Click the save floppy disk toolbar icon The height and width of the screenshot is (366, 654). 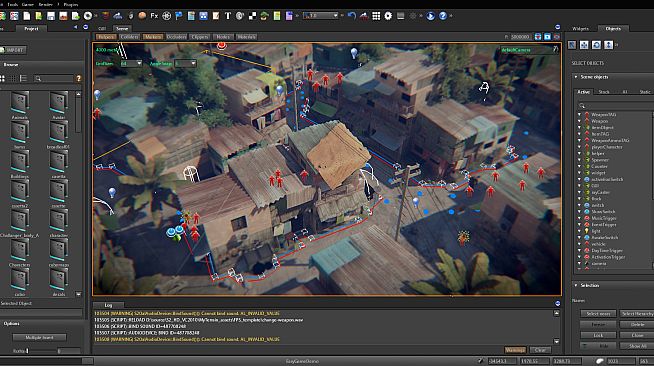51,16
